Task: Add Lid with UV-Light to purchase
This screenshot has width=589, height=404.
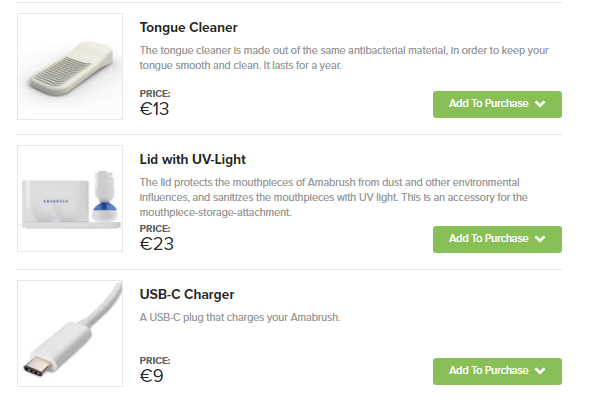Action: [497, 239]
